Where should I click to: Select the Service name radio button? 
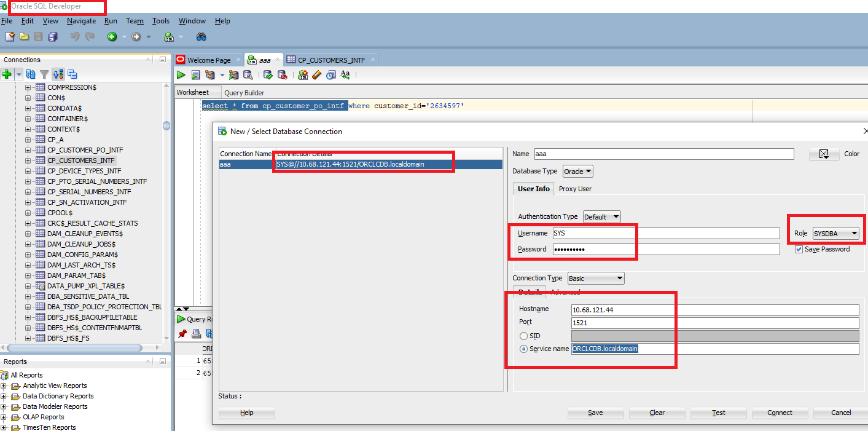(523, 349)
